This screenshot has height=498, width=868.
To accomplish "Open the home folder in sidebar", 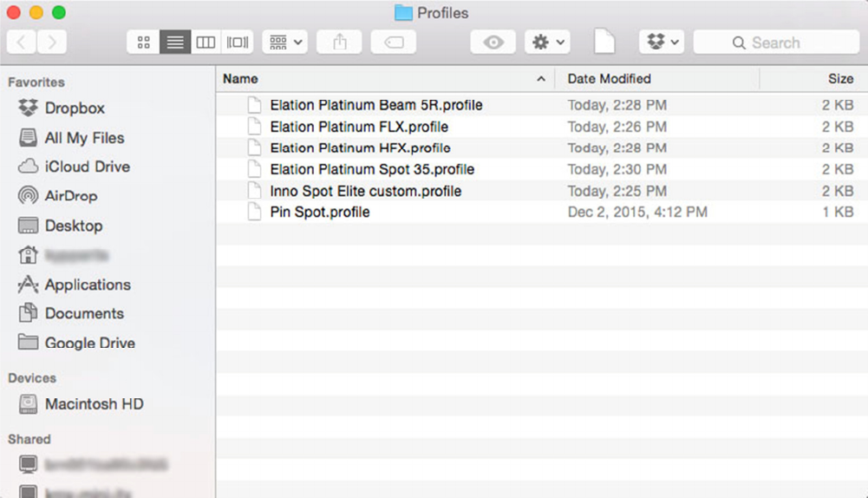I will [63, 255].
